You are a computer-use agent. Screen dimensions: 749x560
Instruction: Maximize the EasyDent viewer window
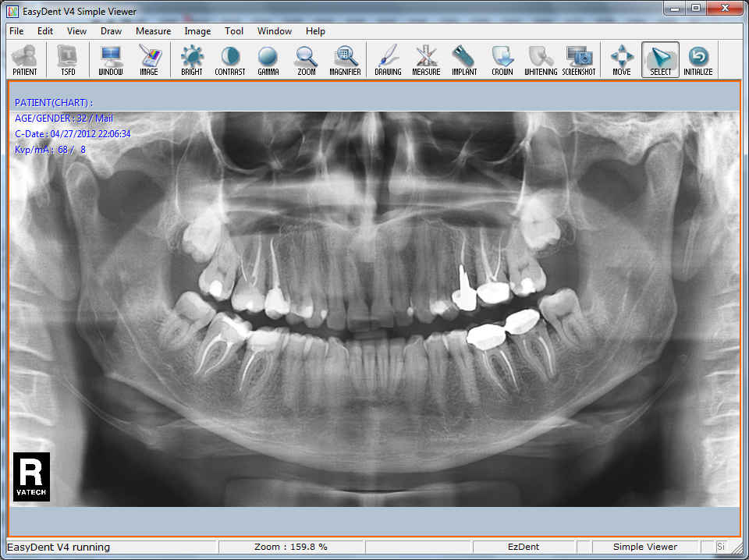tap(696, 8)
